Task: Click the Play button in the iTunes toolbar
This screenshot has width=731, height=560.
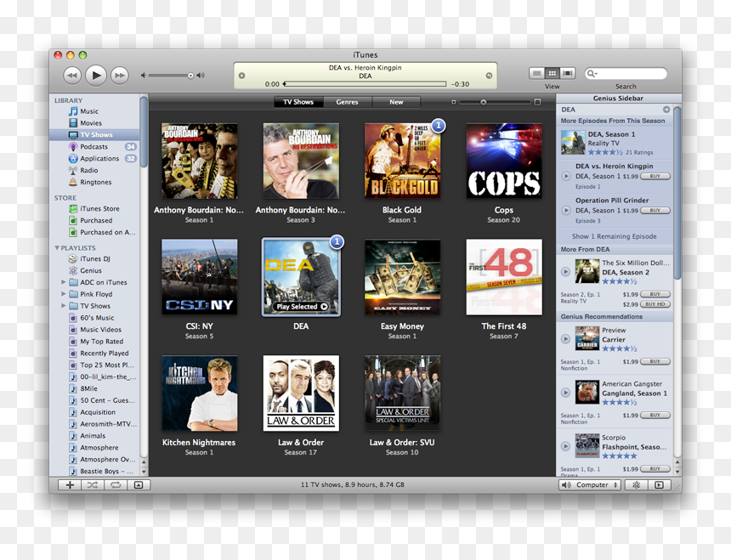Action: [96, 75]
